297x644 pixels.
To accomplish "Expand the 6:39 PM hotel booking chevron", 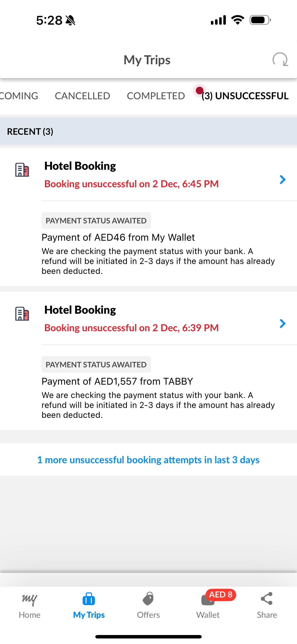I will coord(282,324).
